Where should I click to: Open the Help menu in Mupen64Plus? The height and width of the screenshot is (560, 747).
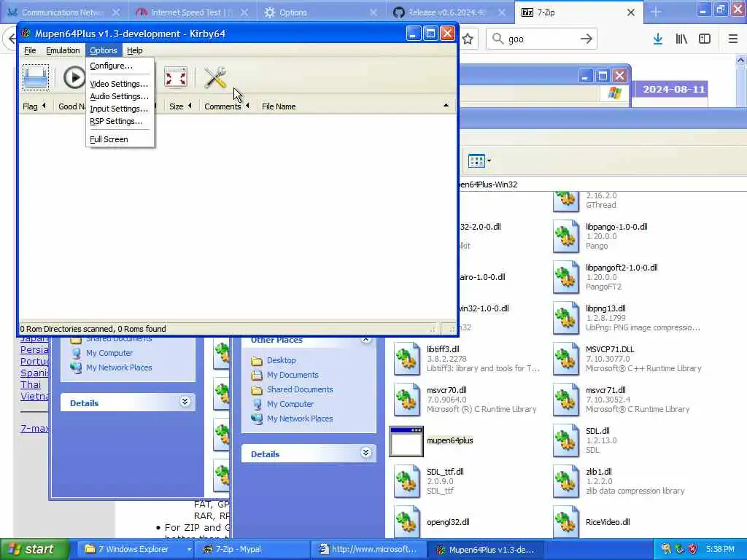(x=135, y=50)
